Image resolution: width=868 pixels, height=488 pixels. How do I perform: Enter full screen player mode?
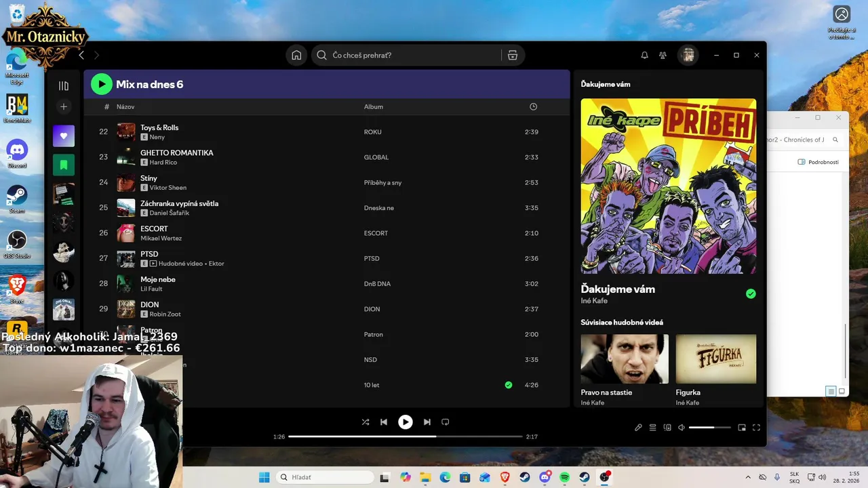(x=756, y=428)
